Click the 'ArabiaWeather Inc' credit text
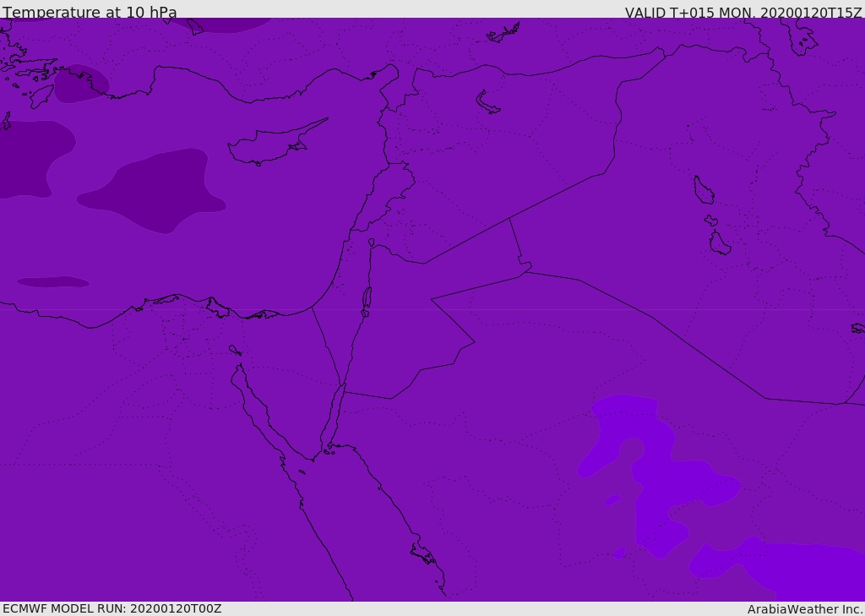 (804, 609)
